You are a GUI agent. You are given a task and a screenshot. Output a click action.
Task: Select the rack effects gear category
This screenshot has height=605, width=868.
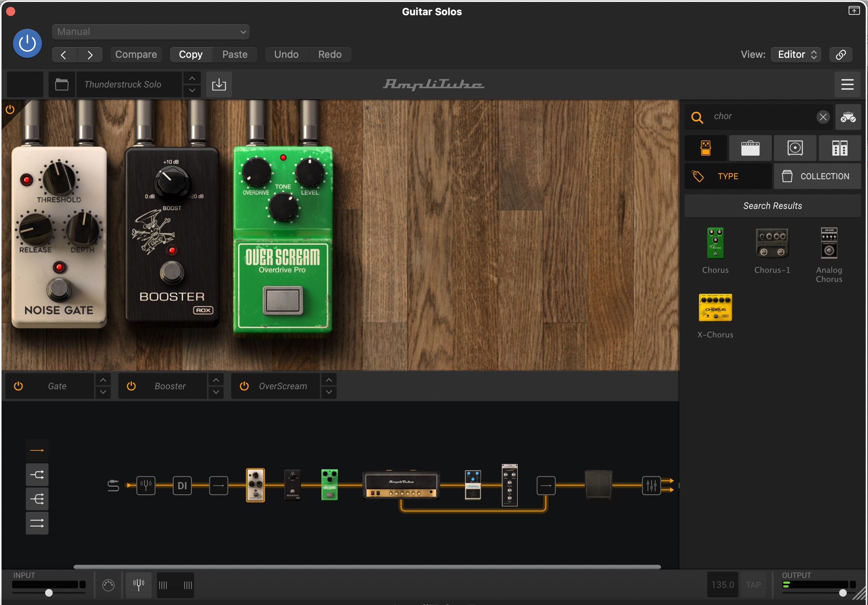coord(839,148)
